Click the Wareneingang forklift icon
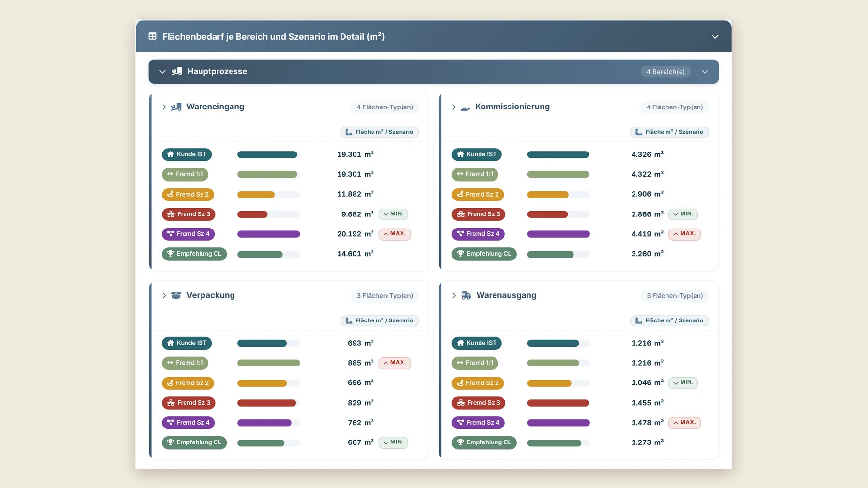The image size is (868, 488). tap(176, 107)
